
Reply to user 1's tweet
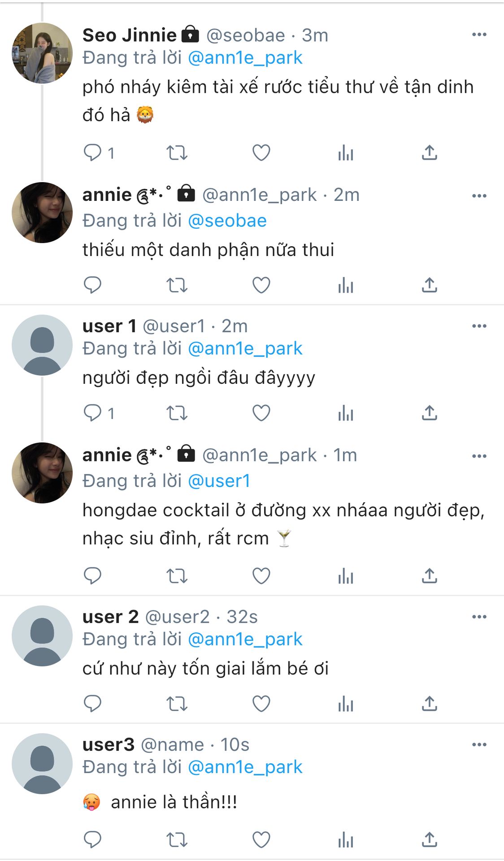click(93, 413)
